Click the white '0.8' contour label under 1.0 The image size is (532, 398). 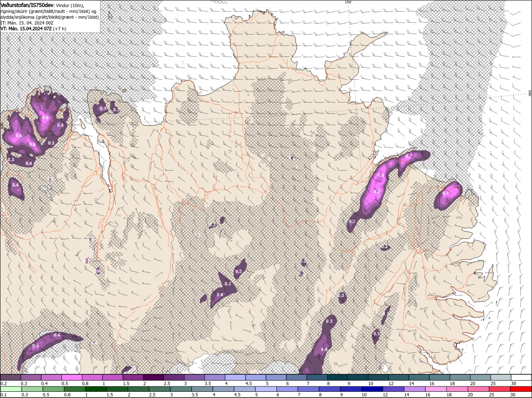[x=377, y=192]
